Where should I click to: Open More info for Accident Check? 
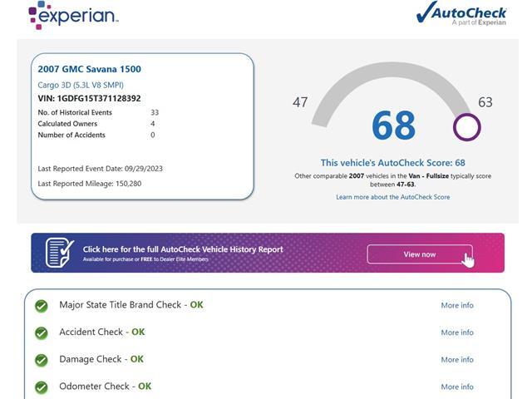coord(457,332)
